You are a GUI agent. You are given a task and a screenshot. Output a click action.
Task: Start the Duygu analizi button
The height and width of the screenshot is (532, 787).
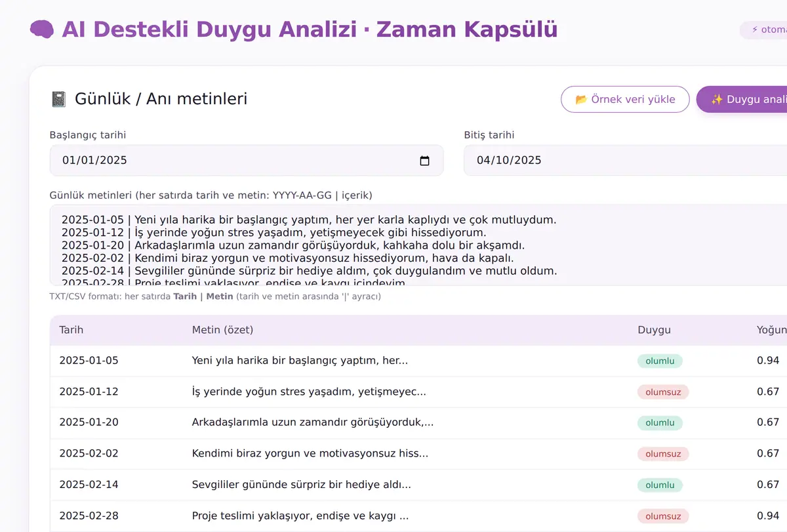tap(742, 100)
